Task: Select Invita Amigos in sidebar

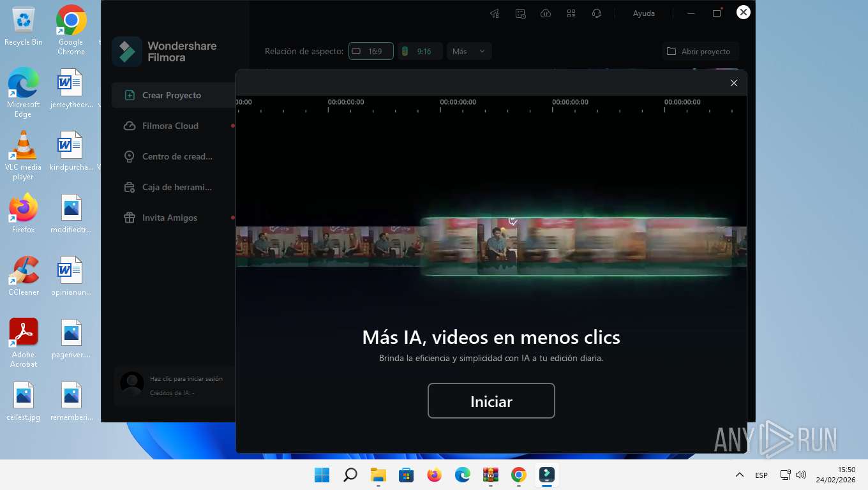Action: pos(173,218)
